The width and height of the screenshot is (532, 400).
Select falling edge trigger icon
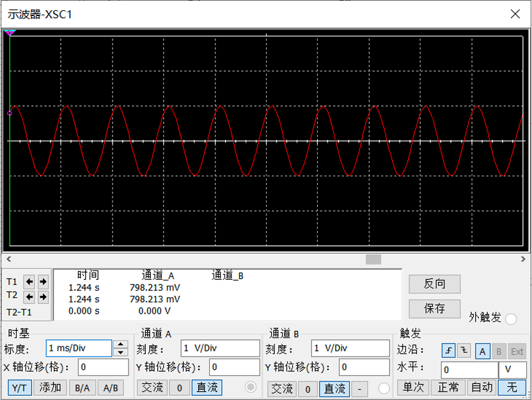point(464,351)
